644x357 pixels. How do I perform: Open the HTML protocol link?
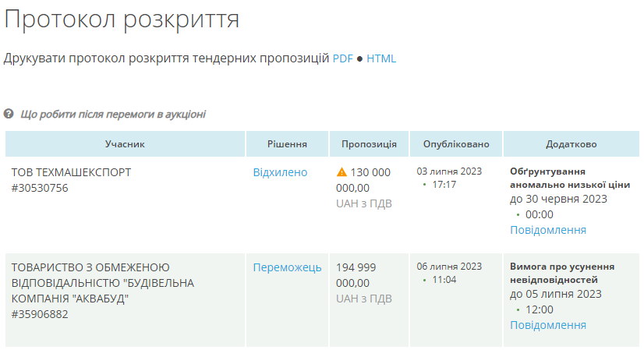coord(381,58)
